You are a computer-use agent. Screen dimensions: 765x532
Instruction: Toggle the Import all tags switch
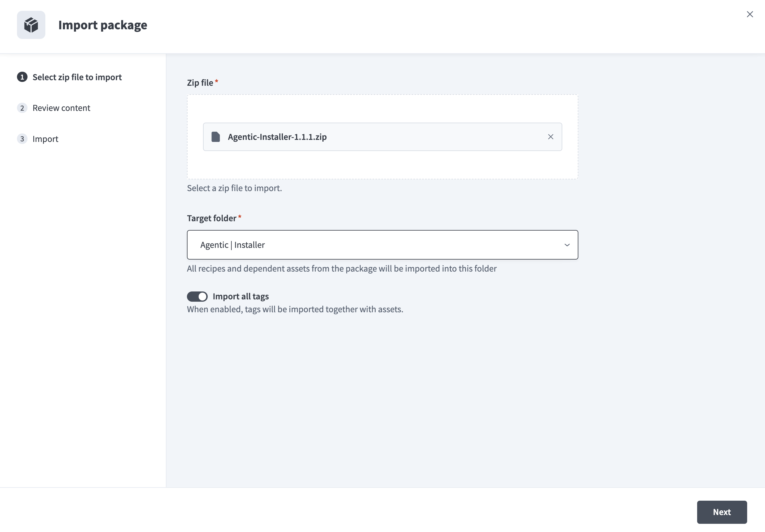(x=197, y=296)
